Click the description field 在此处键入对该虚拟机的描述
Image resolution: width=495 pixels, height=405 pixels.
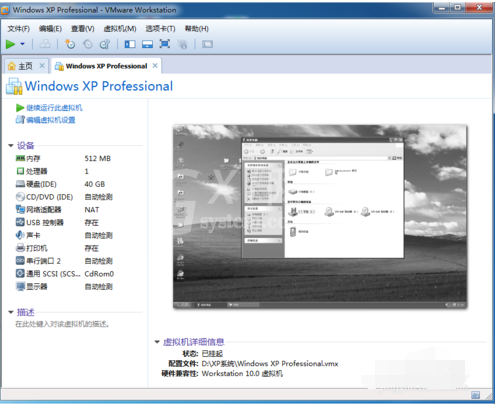click(x=63, y=324)
